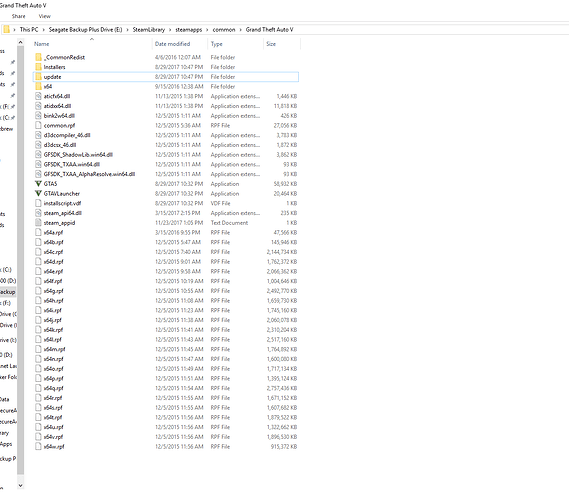This screenshot has height=500, width=569.
Task: Click the GTAVLauncher application icon
Action: tap(38, 193)
